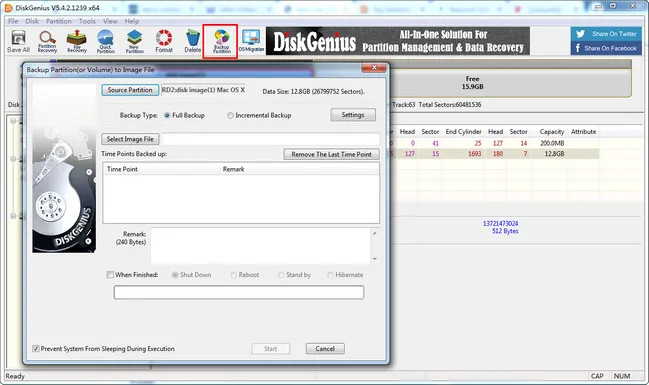Click the Source Partition button

[x=130, y=90]
